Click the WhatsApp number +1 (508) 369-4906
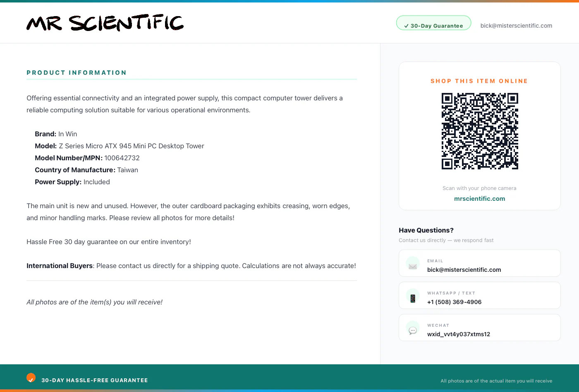This screenshot has width=579, height=392. click(x=454, y=302)
